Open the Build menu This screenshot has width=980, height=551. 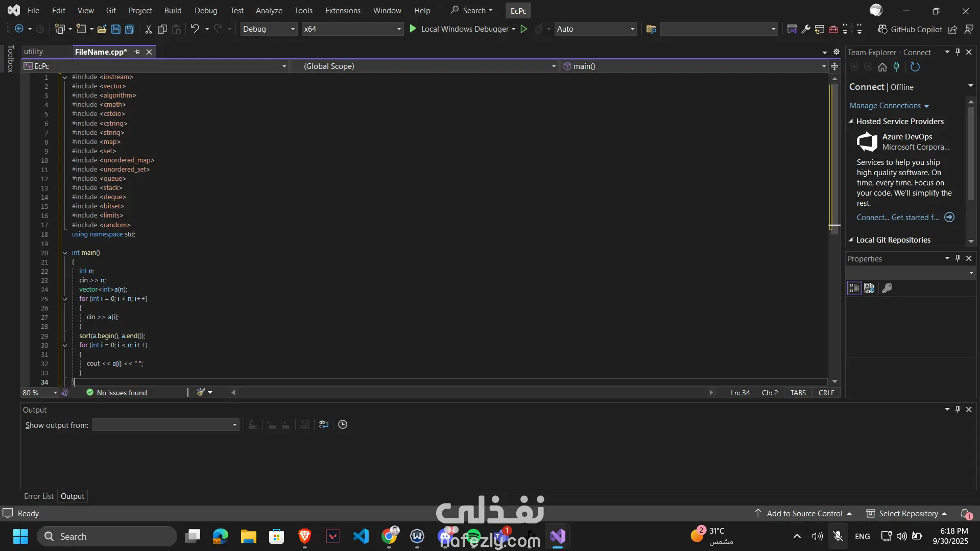[173, 10]
